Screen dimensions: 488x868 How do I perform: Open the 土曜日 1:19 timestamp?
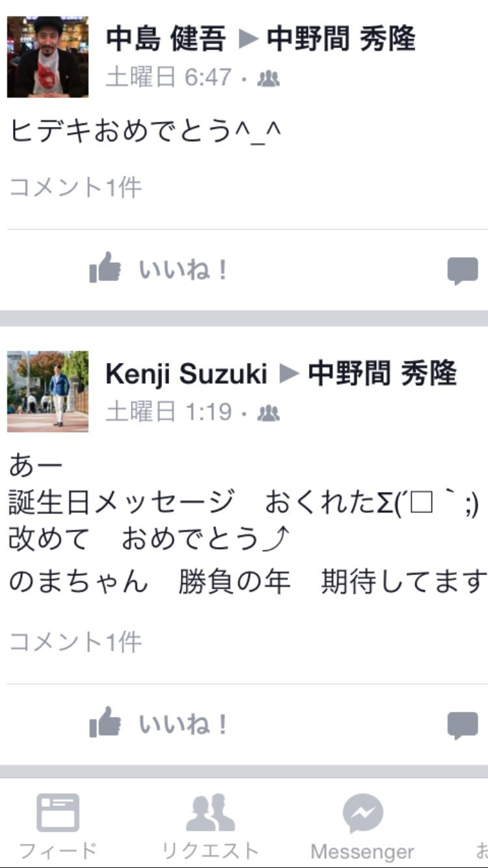[x=169, y=412]
